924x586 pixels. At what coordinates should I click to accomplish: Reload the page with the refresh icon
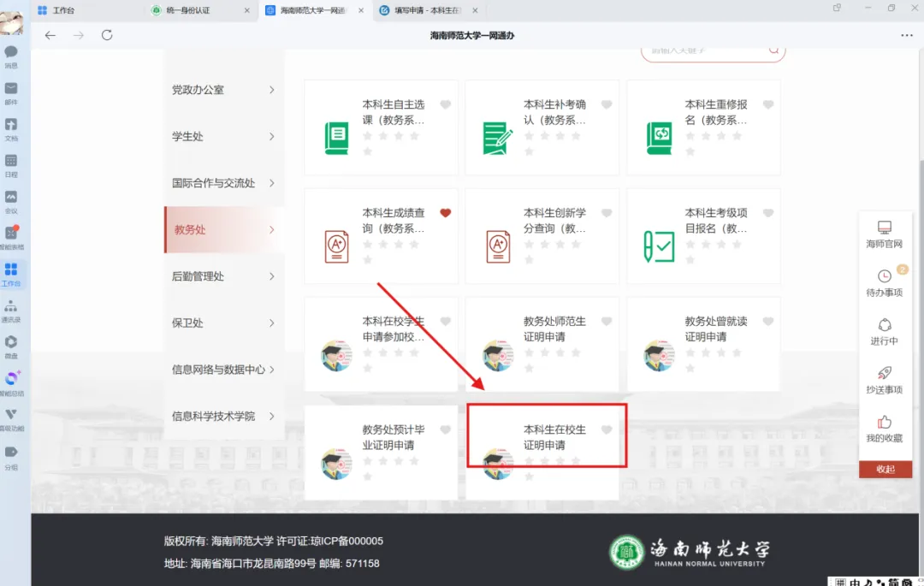click(x=107, y=35)
